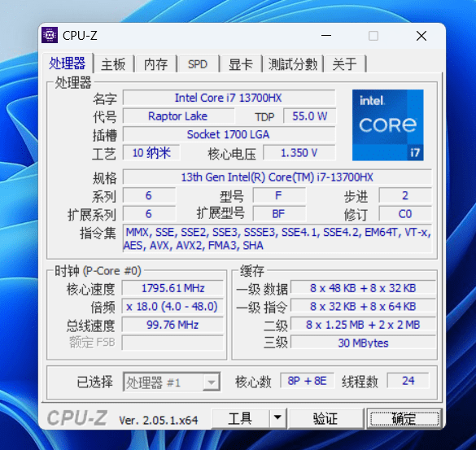Minimize the CPU-Z window
This screenshot has width=476, height=450.
[326, 36]
